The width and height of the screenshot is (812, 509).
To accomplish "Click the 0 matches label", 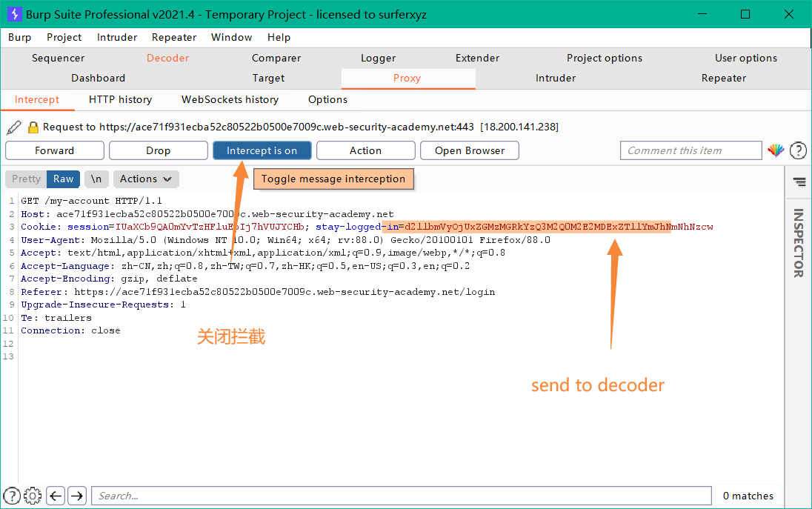I will [x=748, y=496].
